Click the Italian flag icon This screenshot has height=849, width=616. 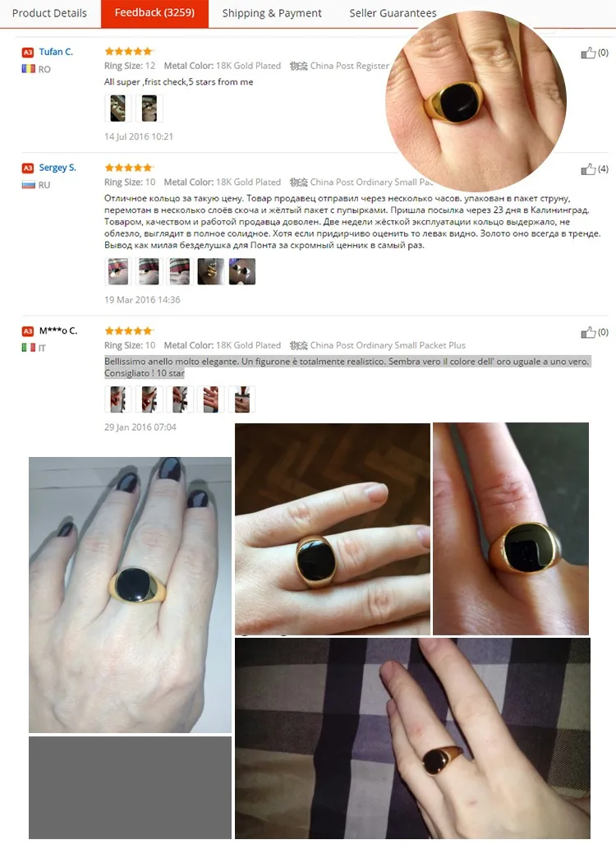tap(28, 348)
